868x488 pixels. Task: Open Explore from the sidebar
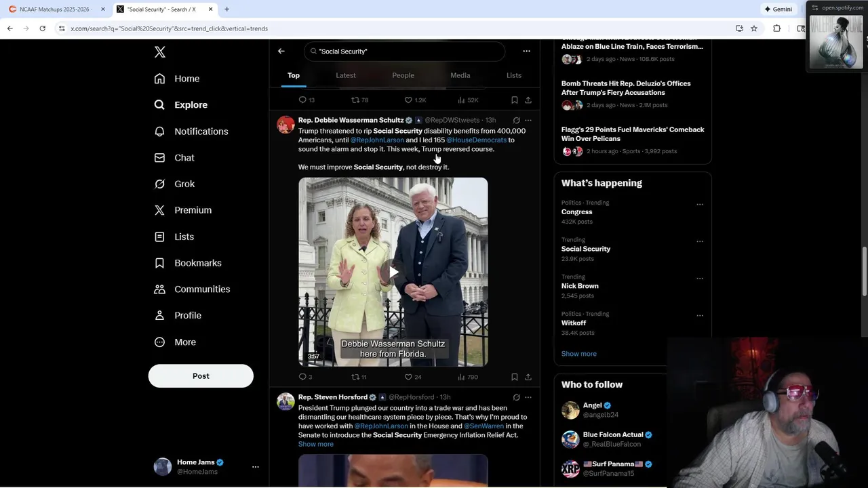(181, 105)
